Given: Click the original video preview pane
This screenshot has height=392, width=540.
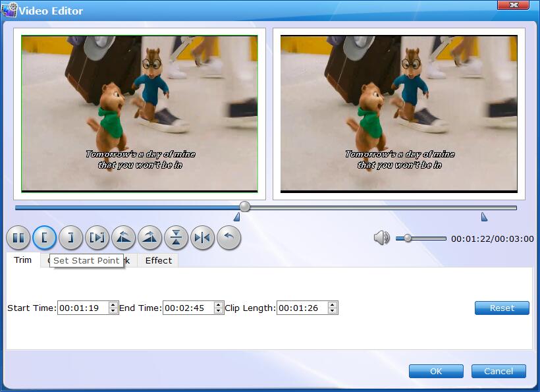Looking at the screenshot, I should (x=140, y=114).
